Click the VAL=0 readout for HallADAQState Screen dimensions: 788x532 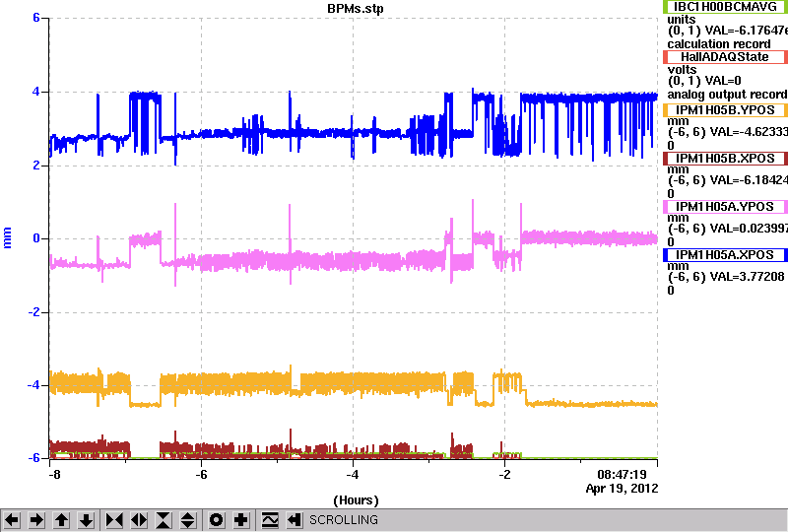(x=723, y=81)
